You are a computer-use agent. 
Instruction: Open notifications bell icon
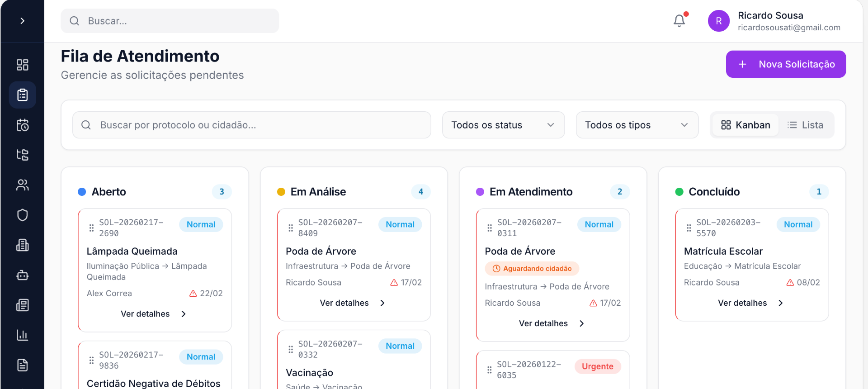point(679,21)
